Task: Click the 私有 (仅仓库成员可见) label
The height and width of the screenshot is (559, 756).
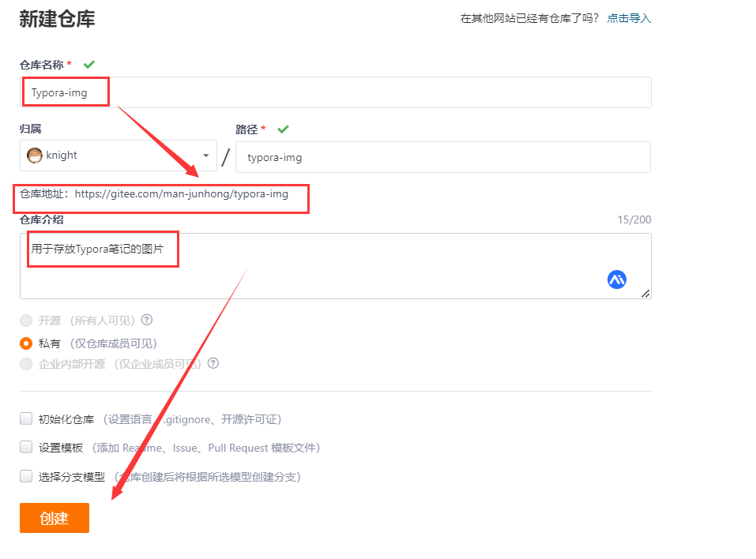Action: coord(97,343)
